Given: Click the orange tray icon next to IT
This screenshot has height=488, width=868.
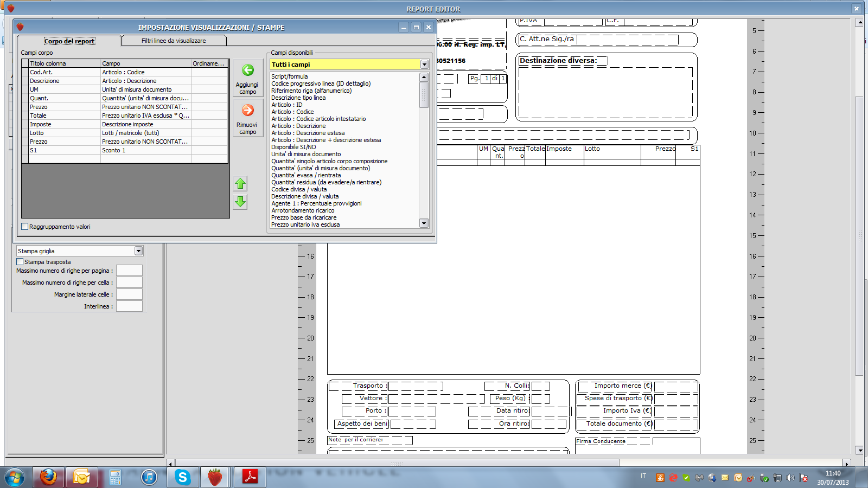Looking at the screenshot, I should [660, 478].
